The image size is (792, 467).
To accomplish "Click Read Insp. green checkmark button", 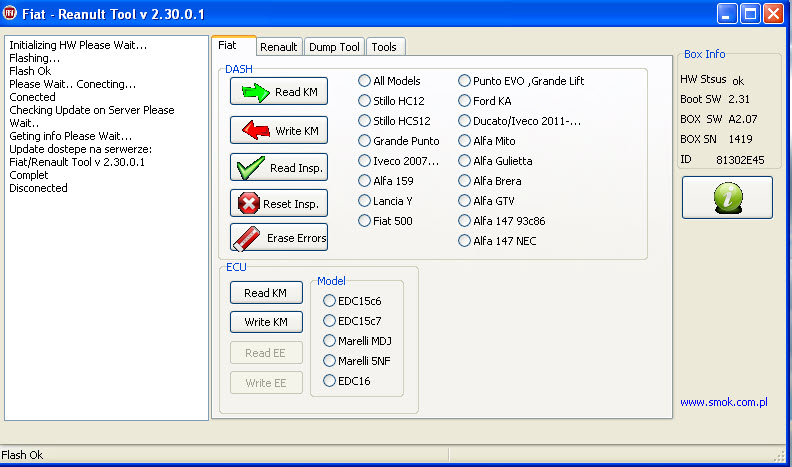I will click(x=279, y=167).
